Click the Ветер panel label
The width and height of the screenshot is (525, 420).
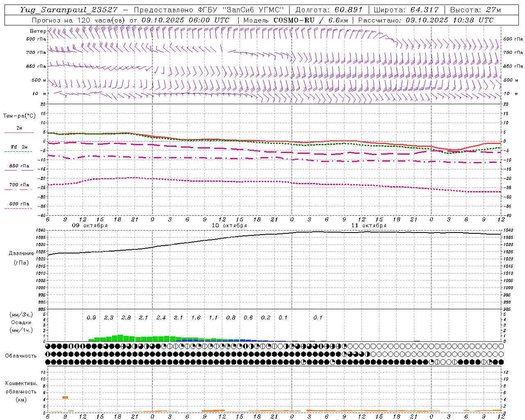click(x=38, y=31)
